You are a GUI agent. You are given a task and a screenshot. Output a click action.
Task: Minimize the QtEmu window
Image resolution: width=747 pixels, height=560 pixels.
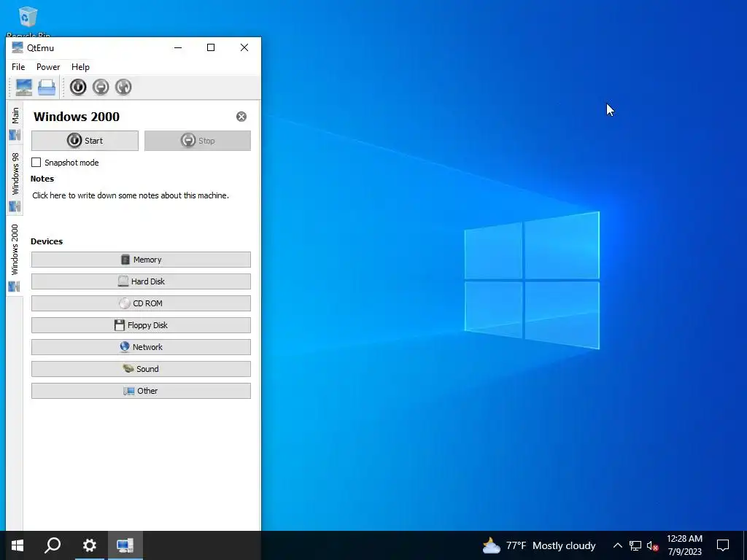(x=178, y=47)
